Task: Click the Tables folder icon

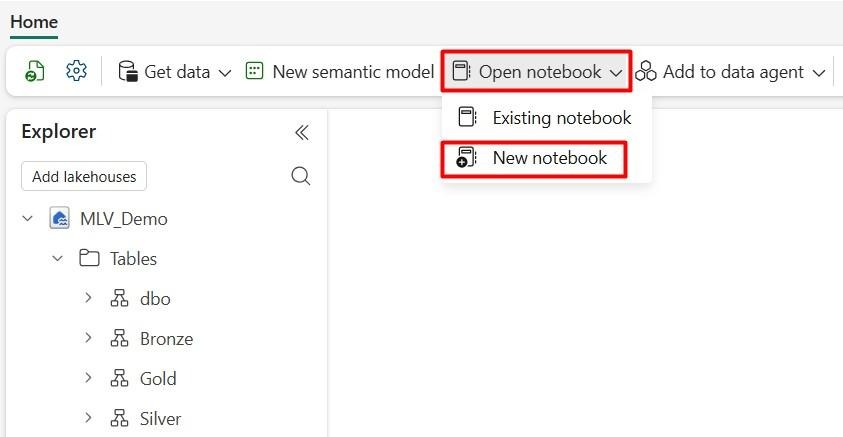Action: click(x=89, y=259)
